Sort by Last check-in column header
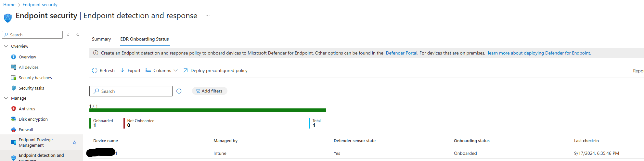The width and height of the screenshot is (644, 161). pos(586,141)
